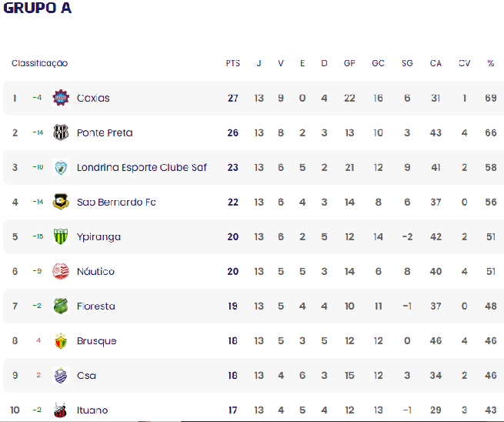Image resolution: width=504 pixels, height=422 pixels.
Task: Click the Ponte Preta team crest
Action: pos(61,132)
